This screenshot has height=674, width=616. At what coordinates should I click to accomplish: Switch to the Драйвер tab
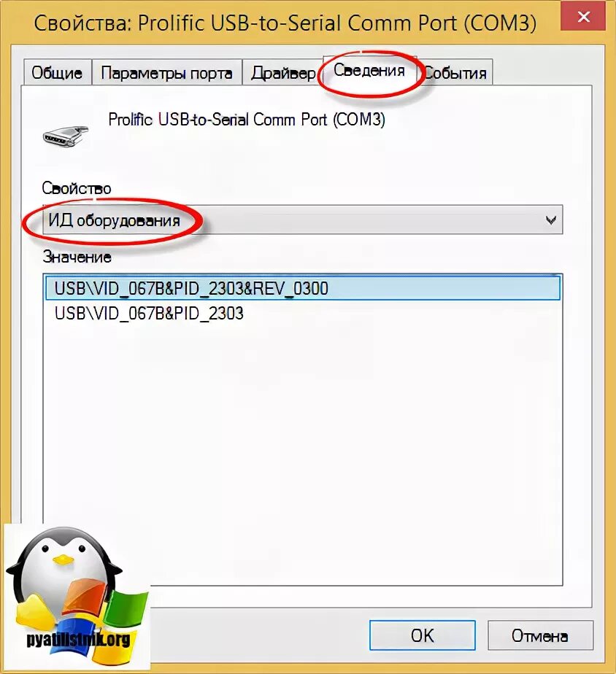pos(282,72)
